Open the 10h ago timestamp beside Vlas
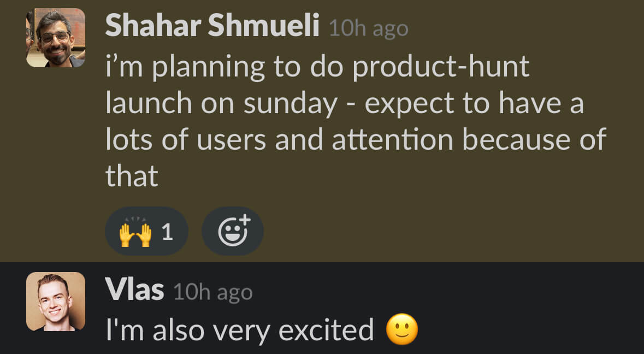Screen dimensions: 644x354 (x=212, y=293)
